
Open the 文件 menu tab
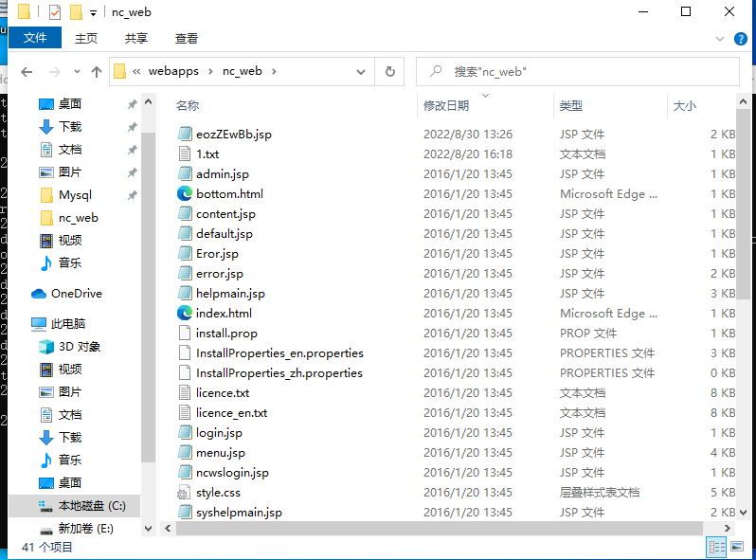pyautogui.click(x=35, y=38)
